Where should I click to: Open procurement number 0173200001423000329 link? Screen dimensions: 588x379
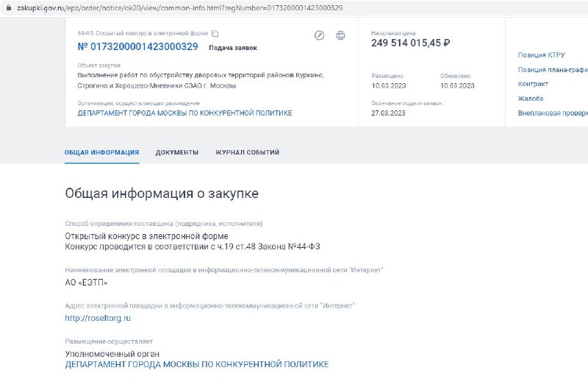point(137,46)
